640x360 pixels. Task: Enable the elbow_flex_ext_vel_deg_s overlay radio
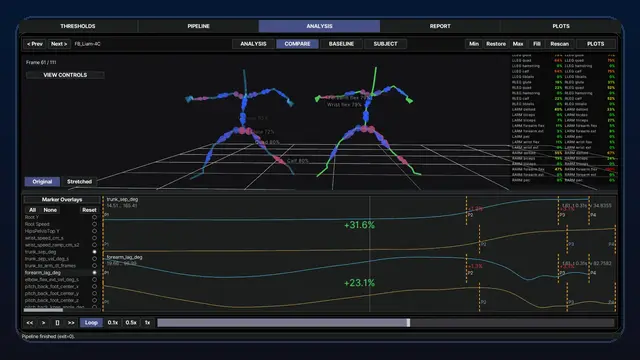94,280
